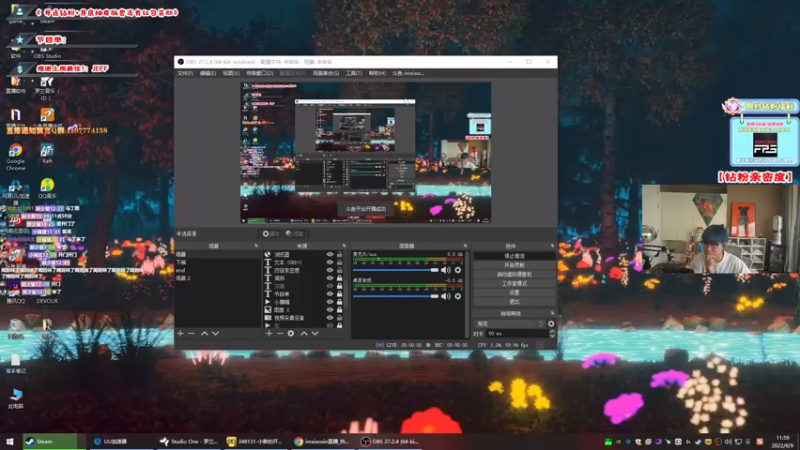
Task: Add a new scene with the plus icon in Scenes panel
Action: [x=180, y=333]
